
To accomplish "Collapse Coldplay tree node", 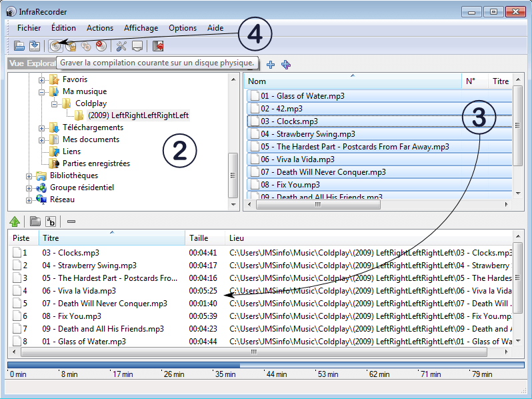I will [54, 104].
